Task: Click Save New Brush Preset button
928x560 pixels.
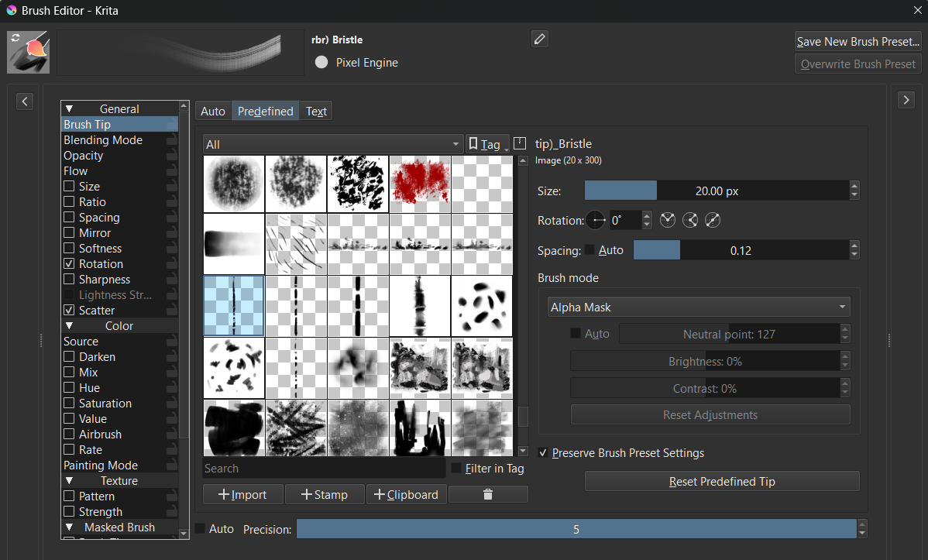Action: (x=858, y=41)
